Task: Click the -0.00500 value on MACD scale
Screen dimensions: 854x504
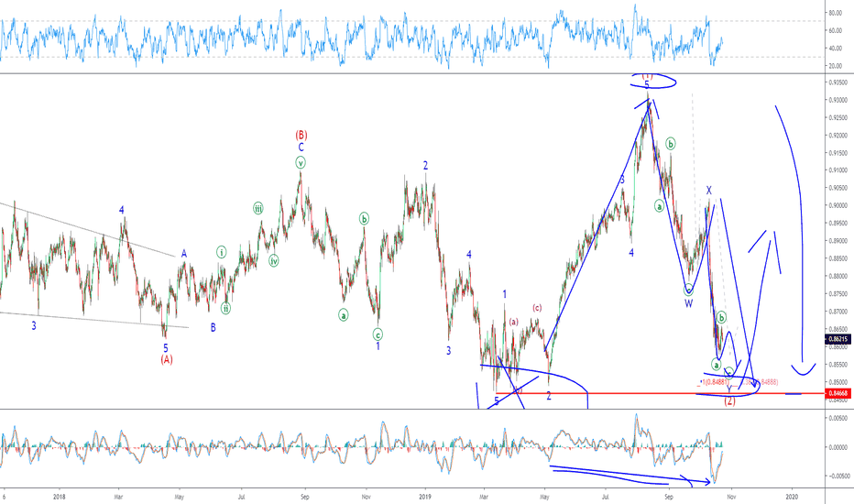Action: [x=838, y=477]
